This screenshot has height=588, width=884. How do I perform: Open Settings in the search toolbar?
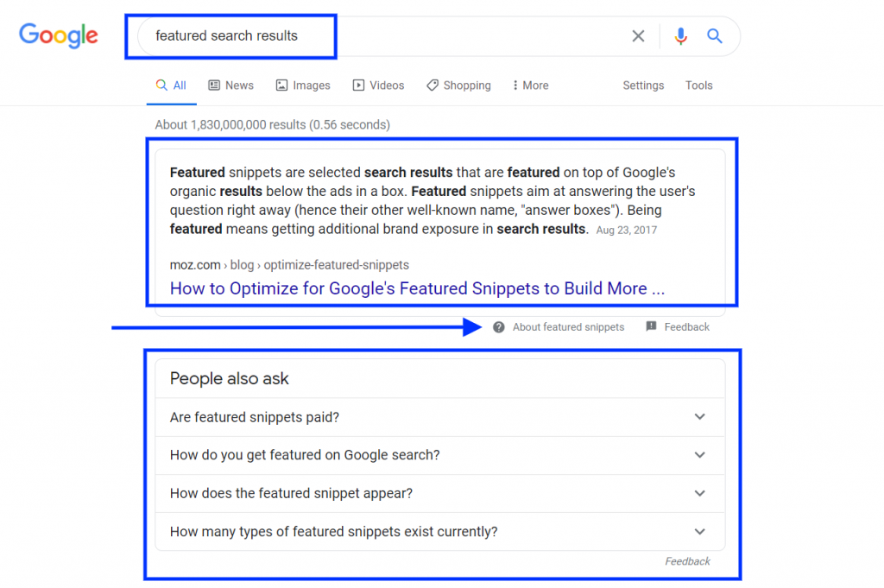click(643, 85)
